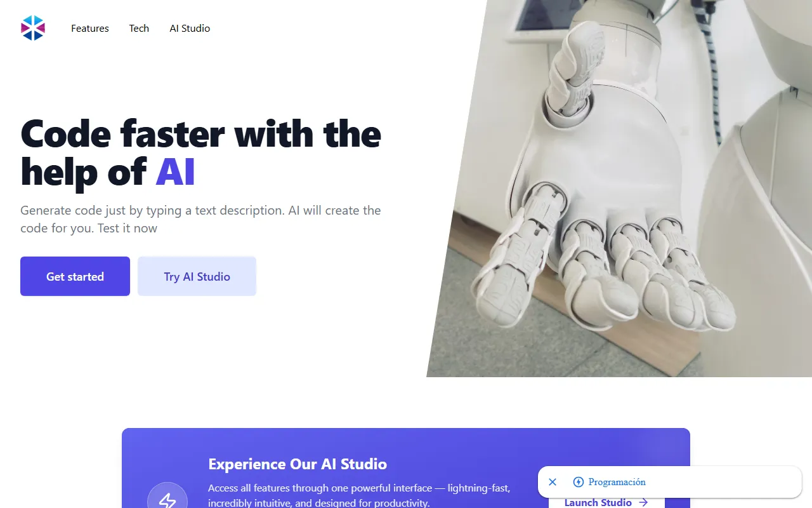Dismiss the Programación popup with the X
The height and width of the screenshot is (508, 812).
[553, 482]
